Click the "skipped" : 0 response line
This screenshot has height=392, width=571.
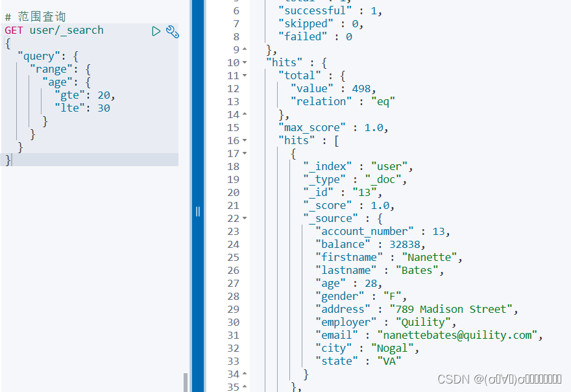tap(321, 23)
